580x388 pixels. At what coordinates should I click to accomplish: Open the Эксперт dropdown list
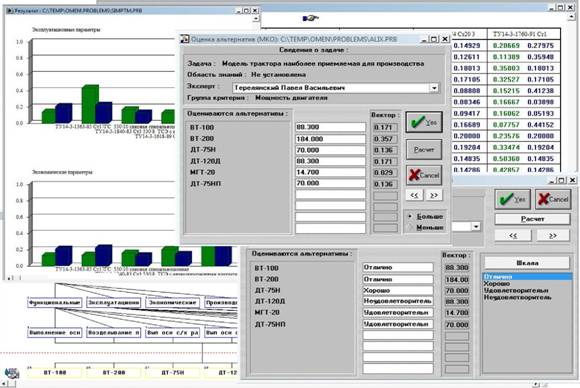[x=434, y=88]
